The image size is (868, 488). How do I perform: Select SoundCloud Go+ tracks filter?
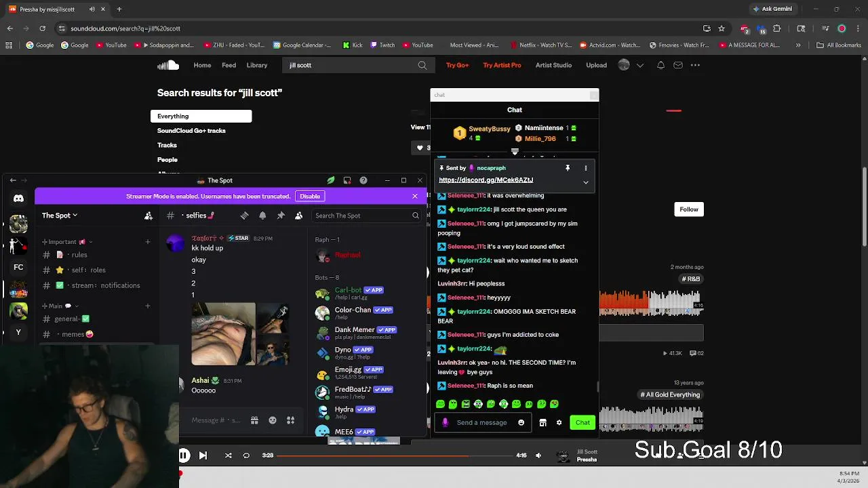191,131
